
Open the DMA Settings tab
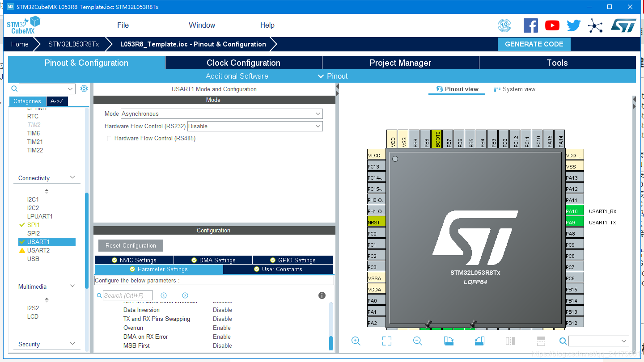(x=213, y=260)
